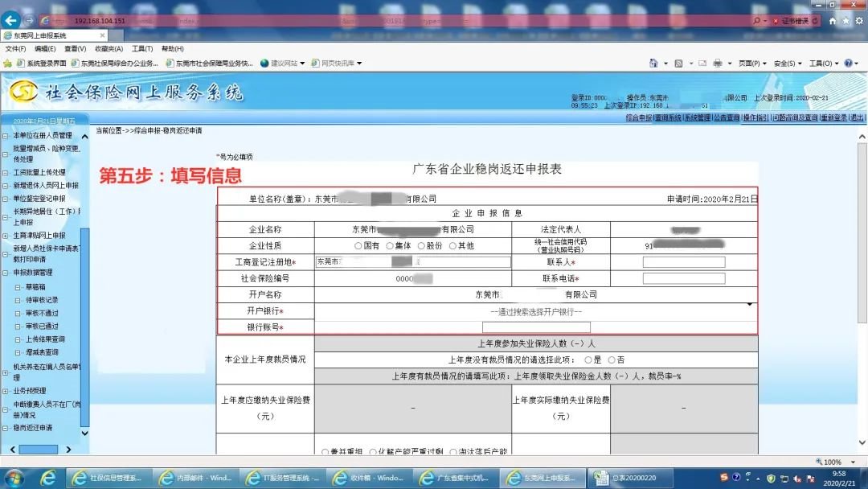
Task: Select the 国有 enterprise type radio button
Action: 358,246
